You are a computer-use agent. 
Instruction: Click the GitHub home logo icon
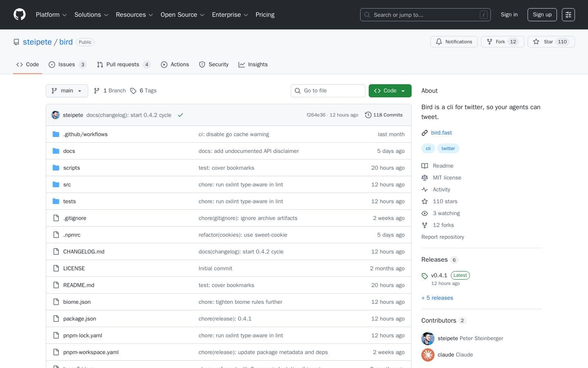click(20, 14)
